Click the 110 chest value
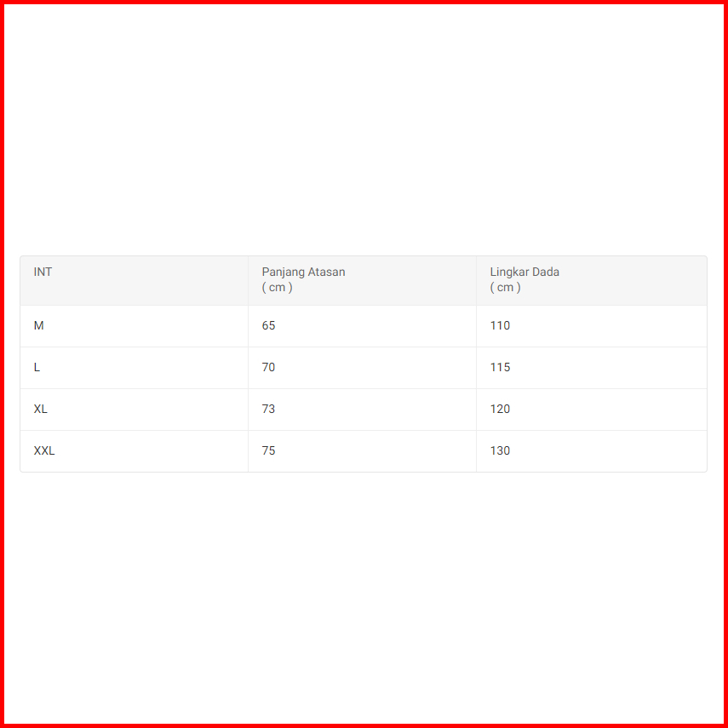Screen dimensions: 728x728 (x=500, y=326)
